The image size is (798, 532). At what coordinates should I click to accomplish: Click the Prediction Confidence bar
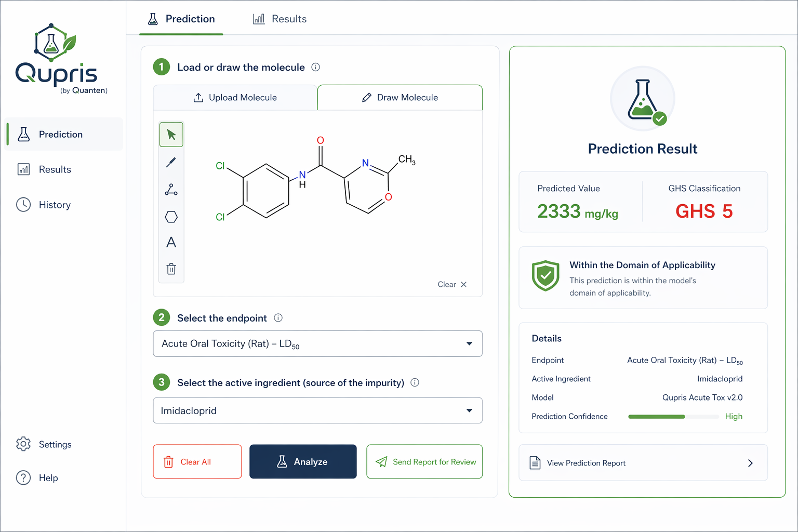coord(674,417)
